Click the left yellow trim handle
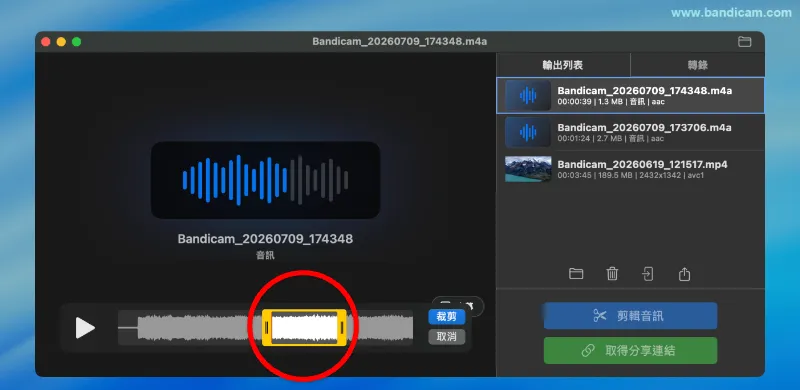This screenshot has height=390, width=800. pos(266,327)
